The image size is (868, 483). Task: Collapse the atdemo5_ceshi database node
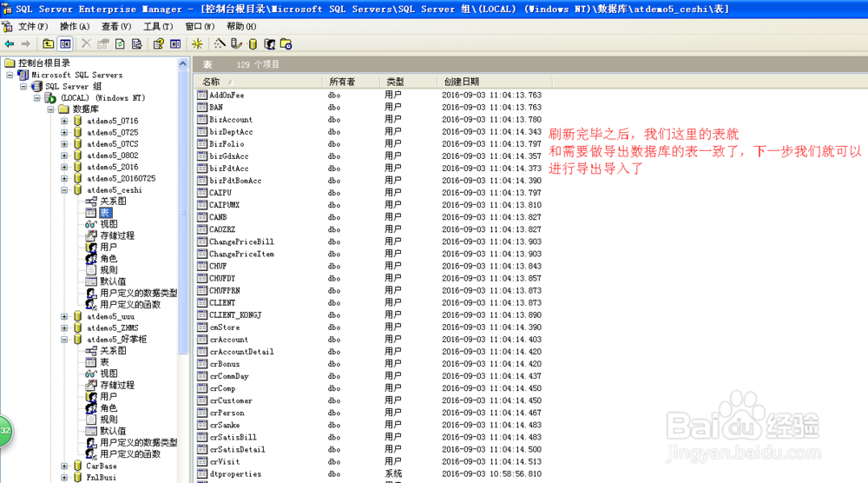click(64, 190)
